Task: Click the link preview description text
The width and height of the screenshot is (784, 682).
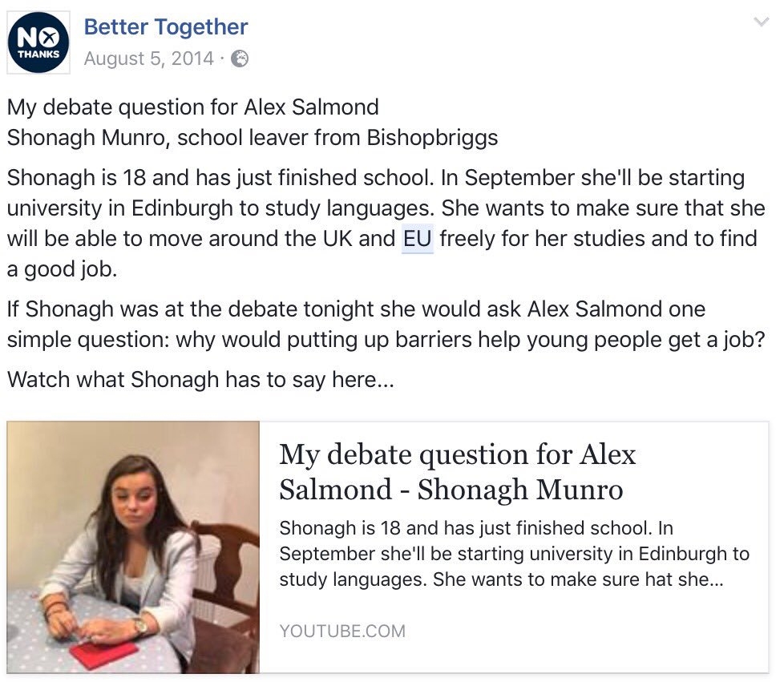Action: point(514,554)
